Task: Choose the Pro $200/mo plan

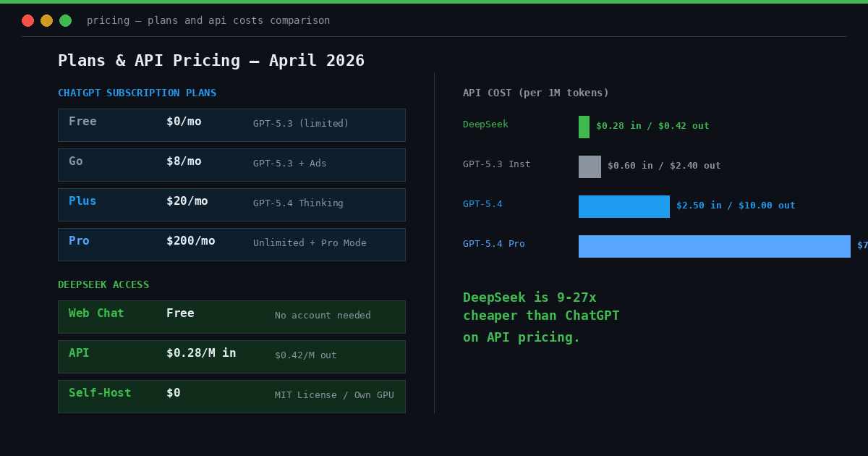Action: pyautogui.click(x=231, y=244)
